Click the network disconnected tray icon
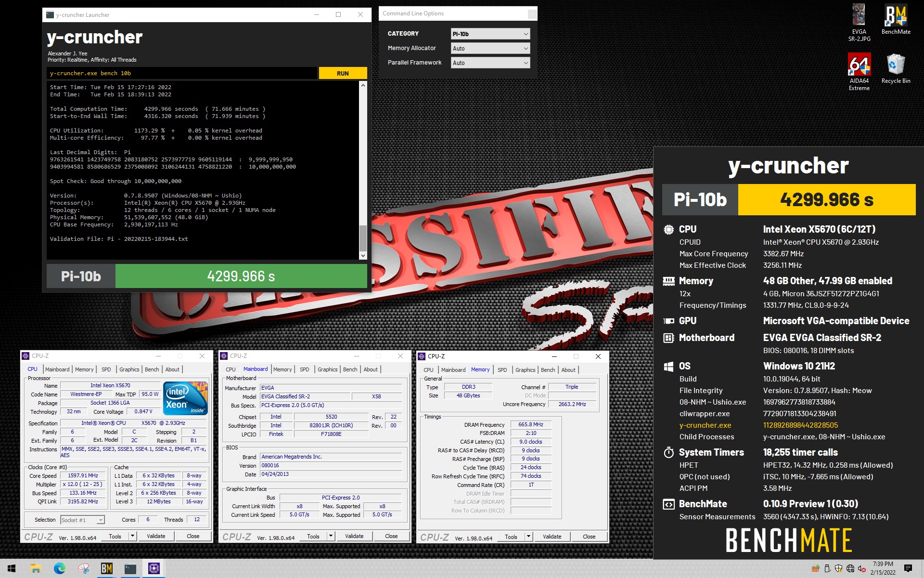The image size is (924, 578). coord(850,569)
